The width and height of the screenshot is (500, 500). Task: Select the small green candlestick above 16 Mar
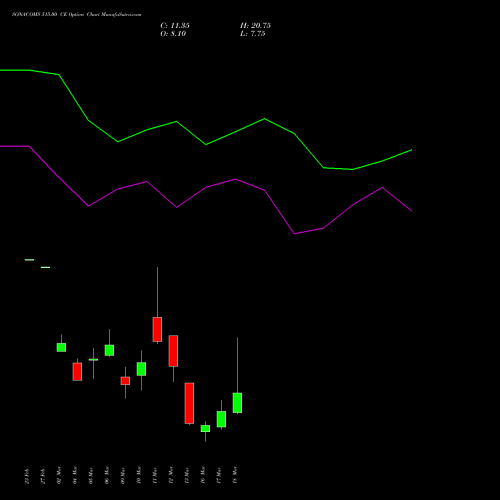(205, 429)
